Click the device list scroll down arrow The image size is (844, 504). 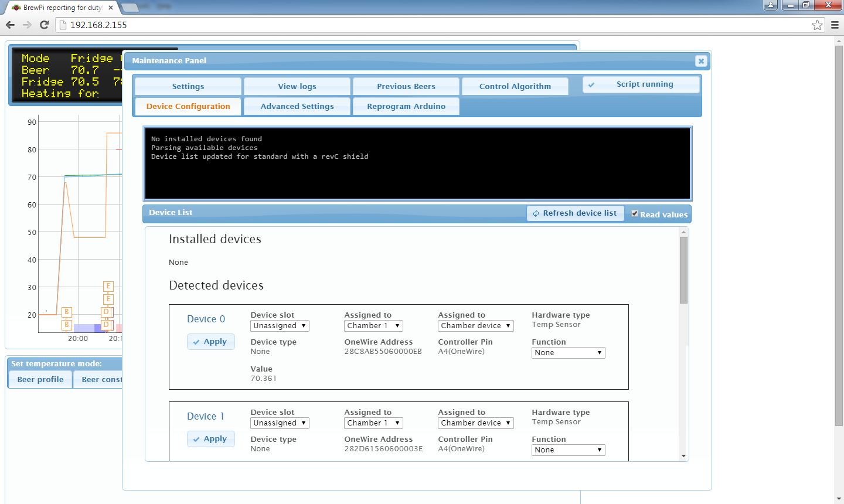tap(683, 456)
